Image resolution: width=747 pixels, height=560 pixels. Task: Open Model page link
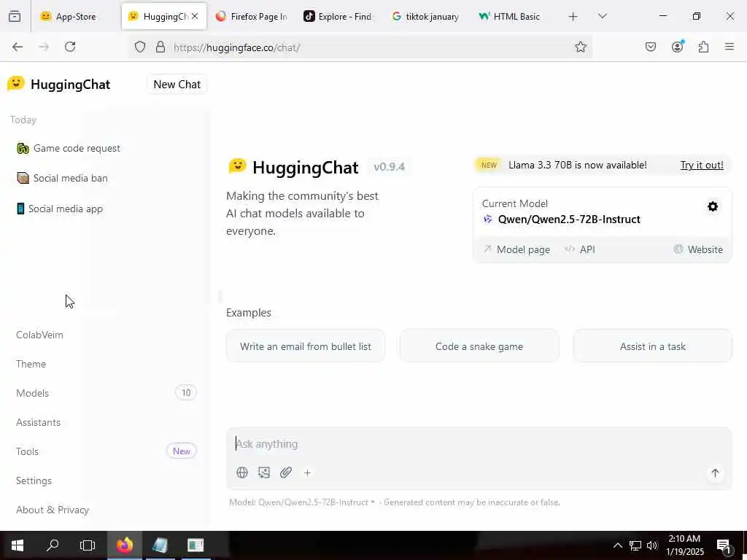coord(517,249)
